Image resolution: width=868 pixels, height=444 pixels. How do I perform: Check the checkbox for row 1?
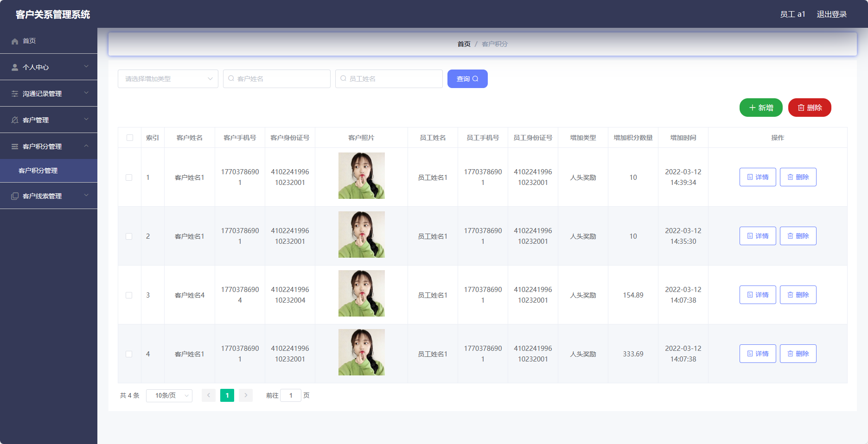[x=129, y=178]
